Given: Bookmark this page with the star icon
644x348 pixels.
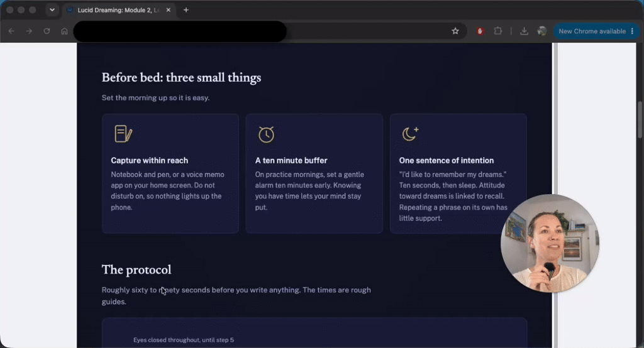Looking at the screenshot, I should (455, 31).
